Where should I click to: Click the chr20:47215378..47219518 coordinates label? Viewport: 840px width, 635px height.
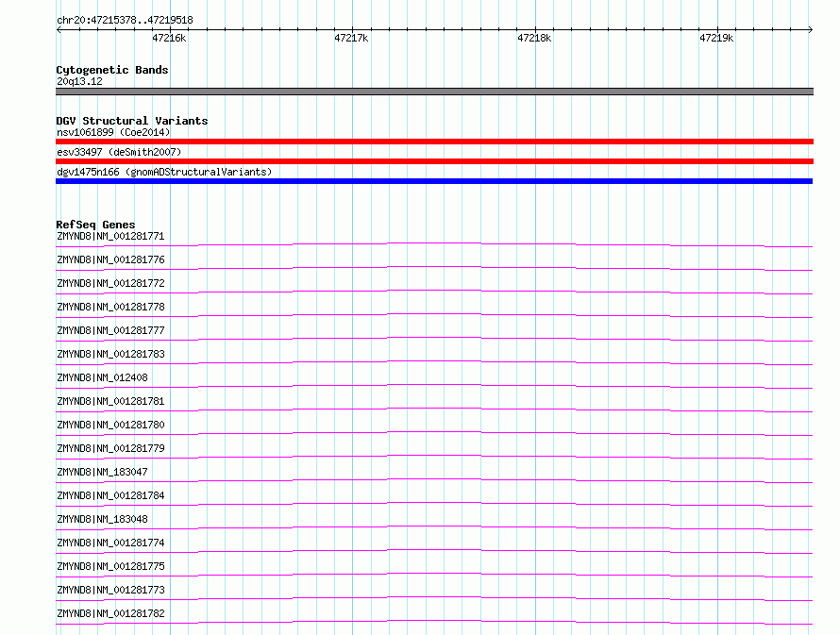[125, 21]
